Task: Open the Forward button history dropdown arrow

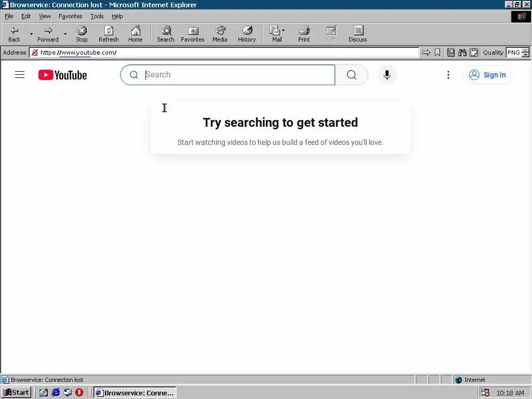Action: 65,34
